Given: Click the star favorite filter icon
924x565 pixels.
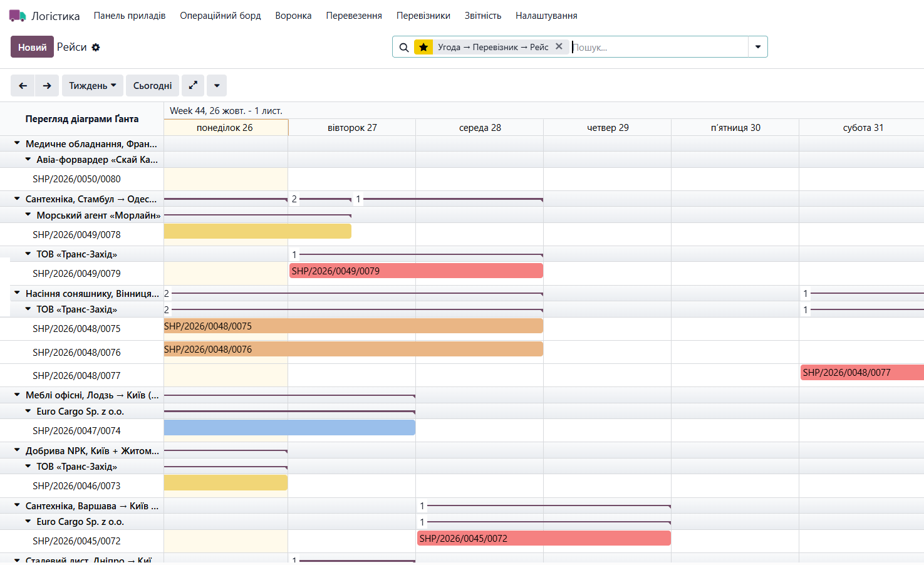Looking at the screenshot, I should point(423,47).
